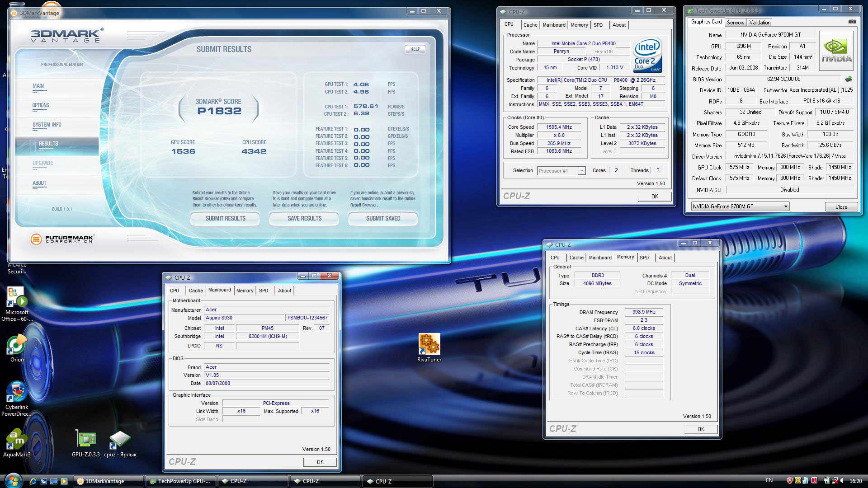Click the GPU Clock 575 MHz value in GPU-Z
This screenshot has height=488, width=868.
click(x=739, y=167)
